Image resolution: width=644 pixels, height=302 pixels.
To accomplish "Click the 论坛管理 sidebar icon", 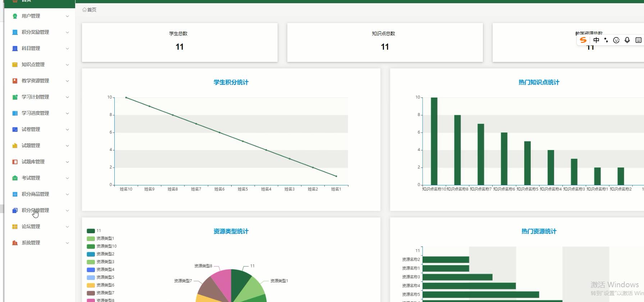I will click(x=15, y=227).
